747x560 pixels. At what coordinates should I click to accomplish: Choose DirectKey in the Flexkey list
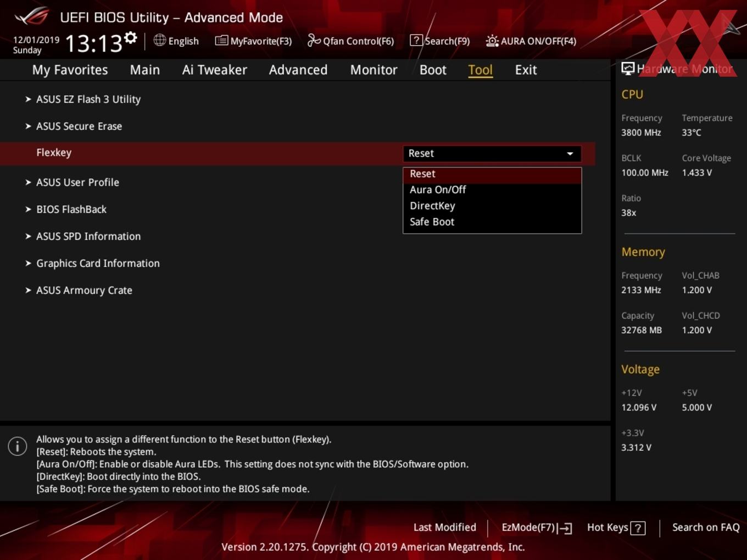492,206
